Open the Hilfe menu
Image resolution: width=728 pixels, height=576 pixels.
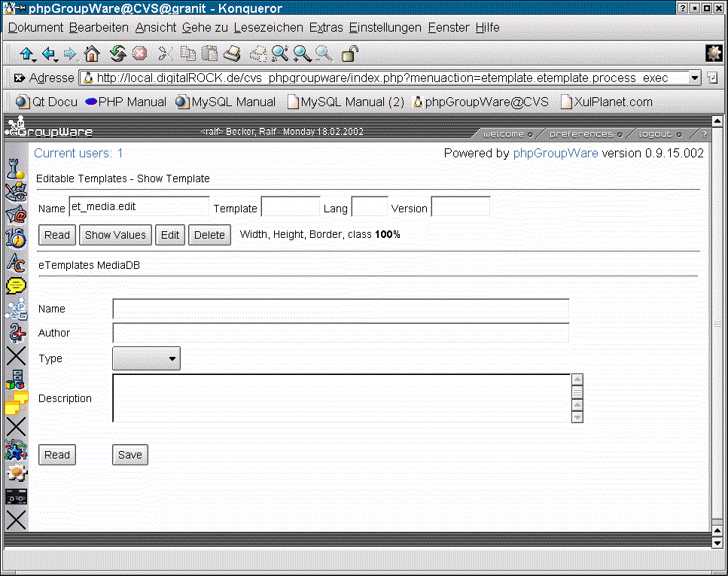click(x=488, y=28)
